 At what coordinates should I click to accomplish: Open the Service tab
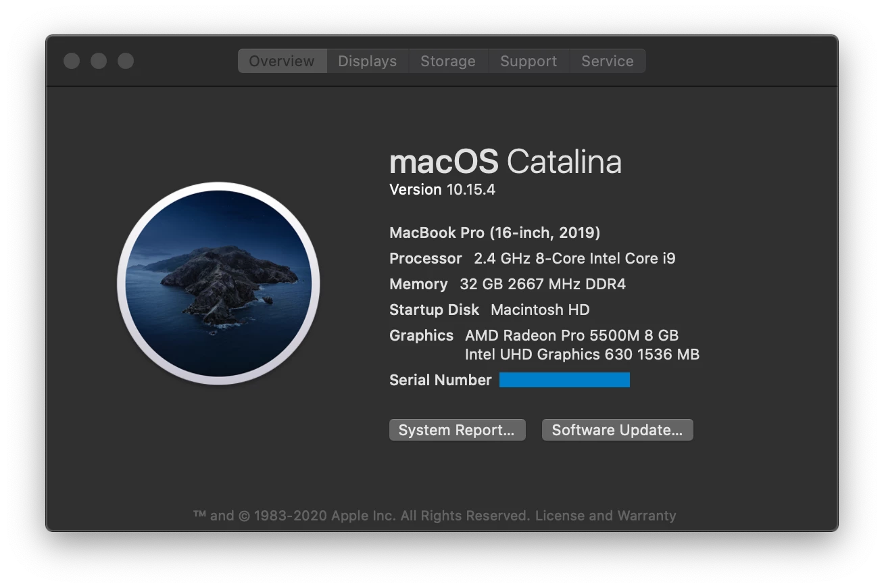pyautogui.click(x=608, y=61)
